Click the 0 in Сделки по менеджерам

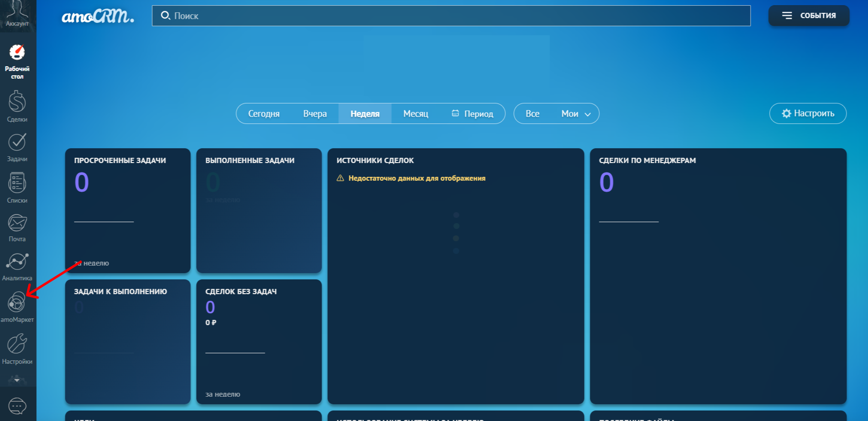point(607,182)
